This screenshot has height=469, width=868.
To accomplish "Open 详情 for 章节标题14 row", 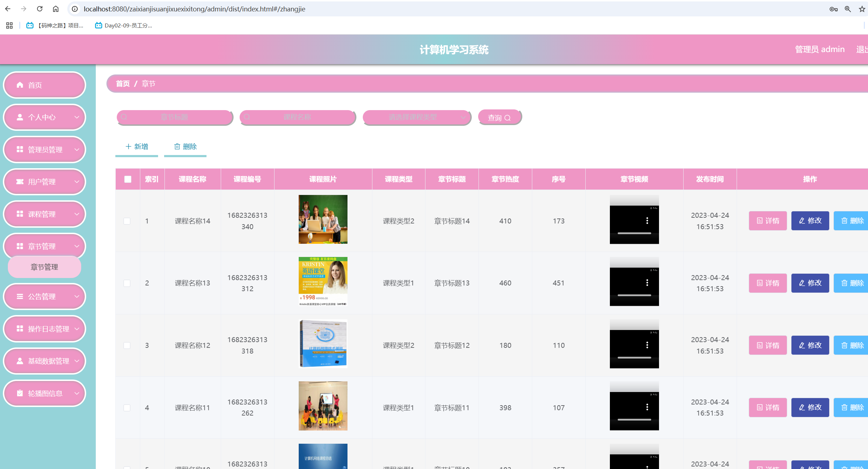I will (x=768, y=221).
